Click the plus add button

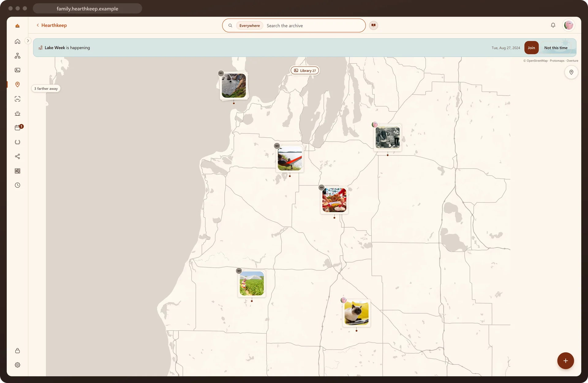pos(565,361)
